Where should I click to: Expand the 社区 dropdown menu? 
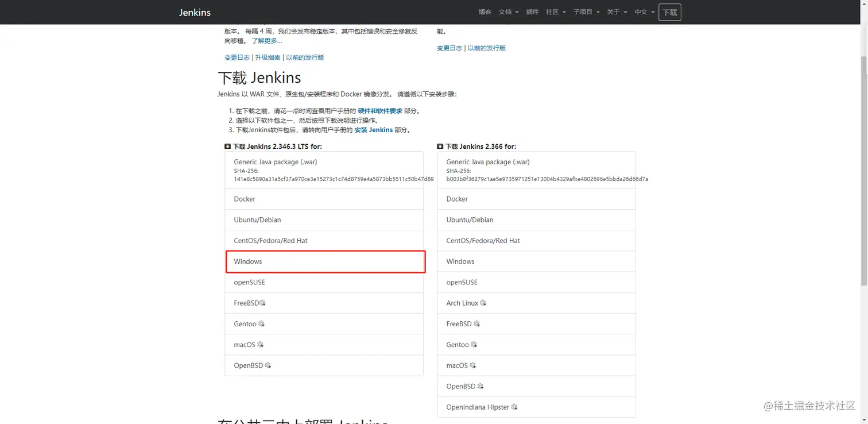pyautogui.click(x=556, y=12)
